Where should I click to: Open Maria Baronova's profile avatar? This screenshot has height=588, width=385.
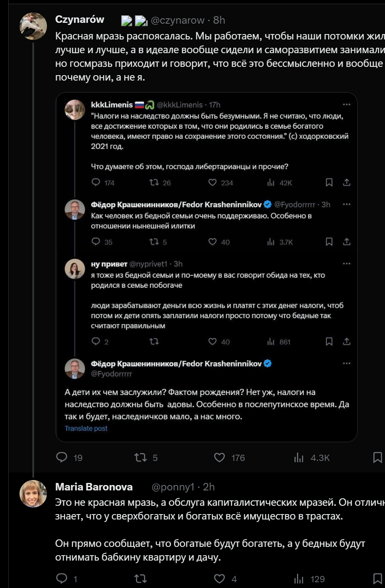33,494
